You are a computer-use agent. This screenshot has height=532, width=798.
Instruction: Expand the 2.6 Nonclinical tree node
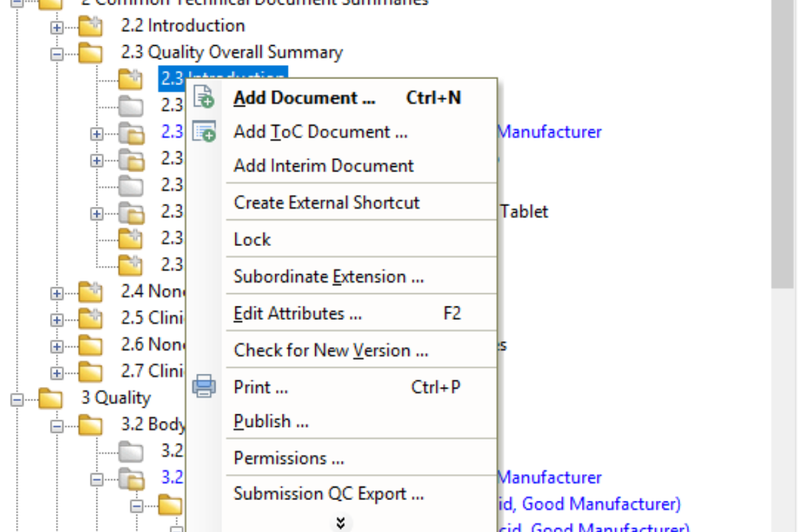click(56, 344)
